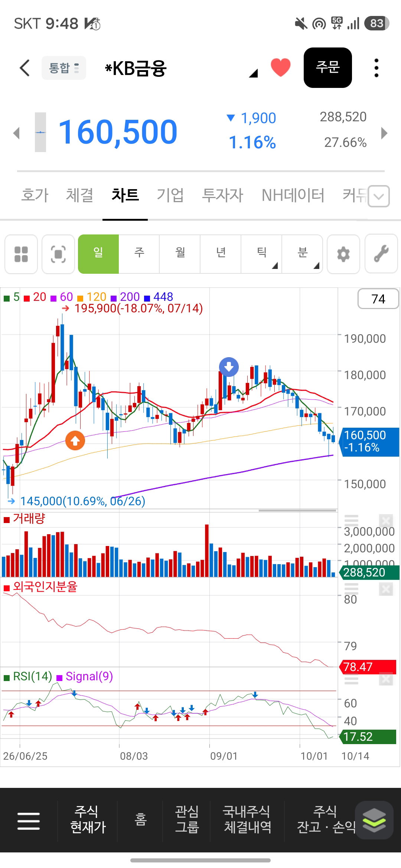This screenshot has height=868, width=401.
Task: Tap the 거래량 panel drag handle icon
Action: 352,520
